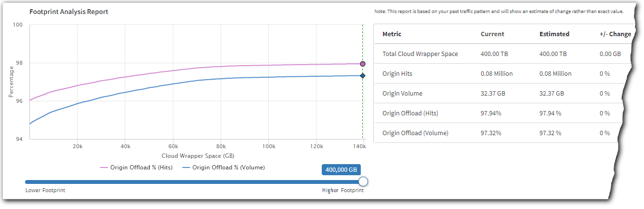Click the 80k tick on the x-axis

(221, 146)
